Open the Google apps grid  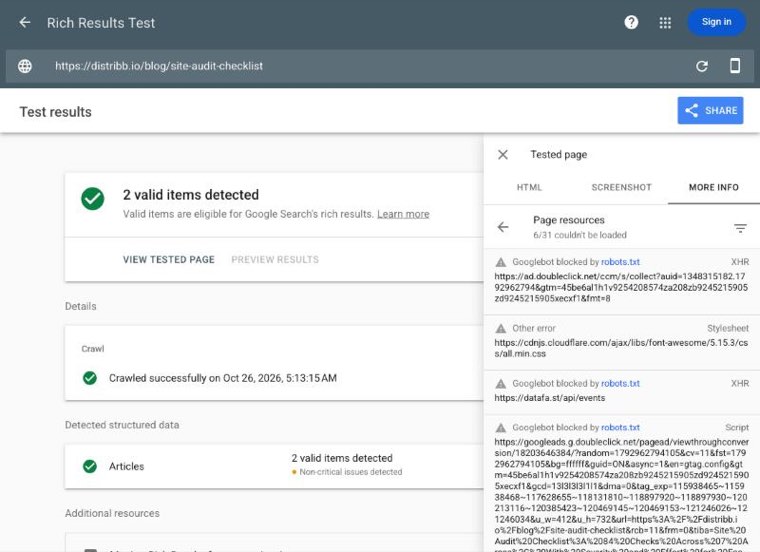[665, 23]
